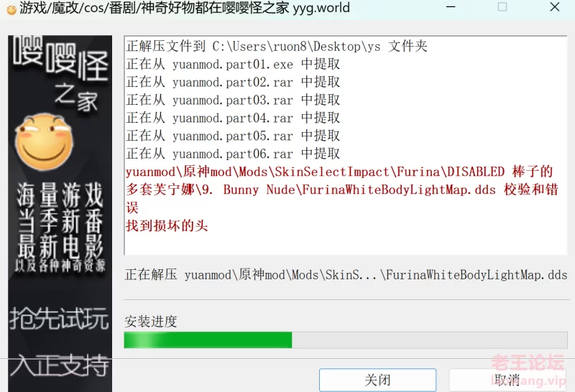
Task: Click the installer icon in the title bar
Action: [11, 9]
